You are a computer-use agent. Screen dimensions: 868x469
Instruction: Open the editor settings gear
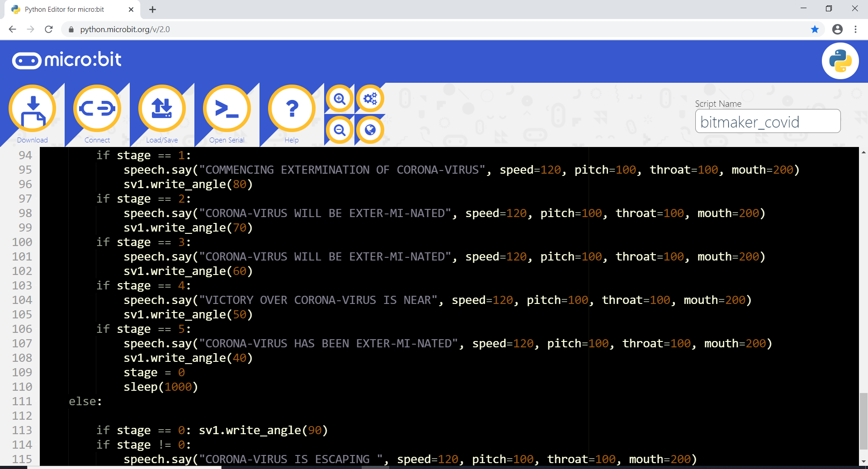(370, 98)
